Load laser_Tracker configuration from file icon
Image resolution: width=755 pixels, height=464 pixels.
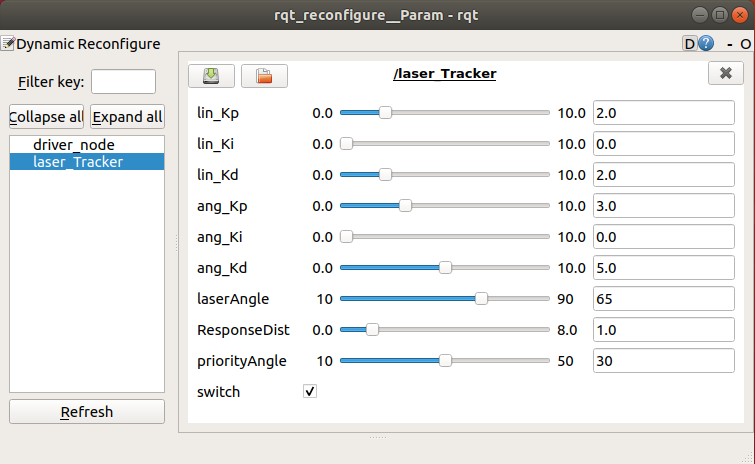click(x=264, y=76)
